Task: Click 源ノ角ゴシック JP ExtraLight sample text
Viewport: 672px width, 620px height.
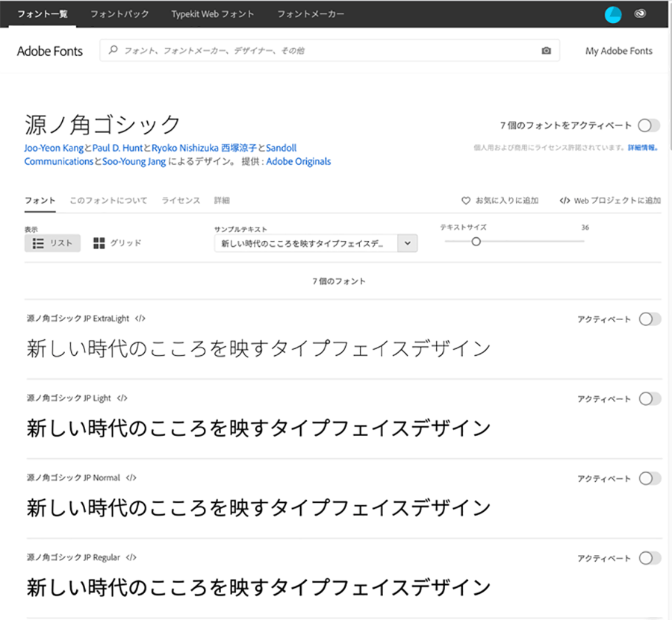Action: [x=258, y=348]
